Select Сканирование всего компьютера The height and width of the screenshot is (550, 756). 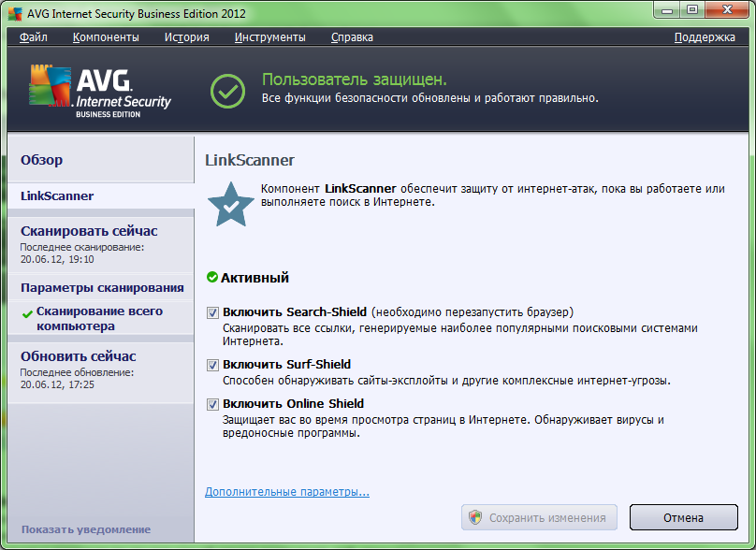point(101,319)
